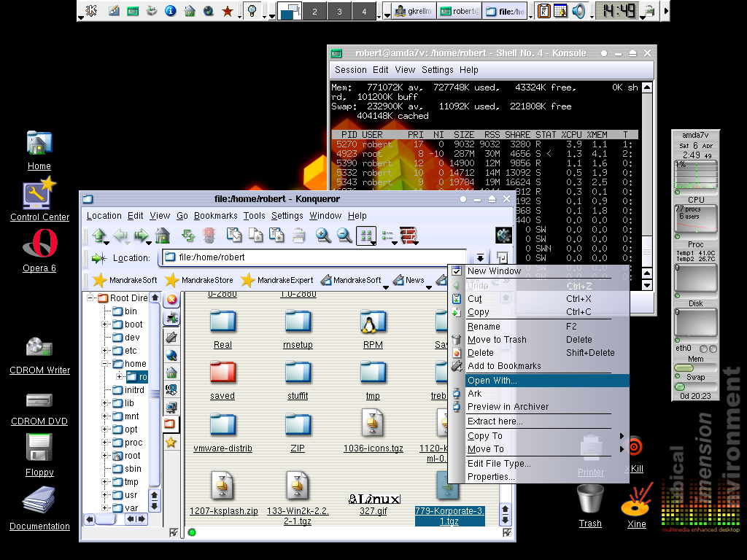Viewport: 747px width, 560px height.
Task: Open the globe network sidebar tab
Action: coord(171,355)
